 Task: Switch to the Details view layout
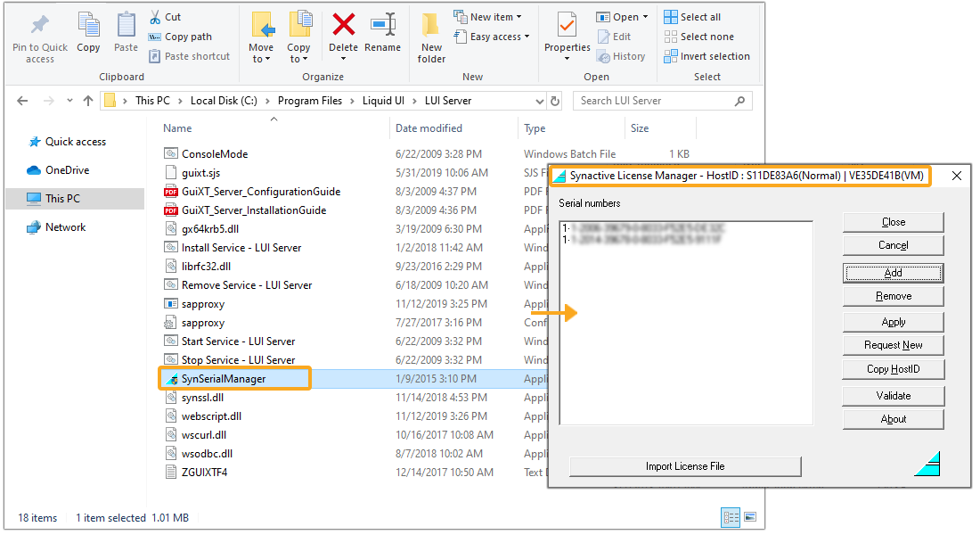tap(731, 517)
